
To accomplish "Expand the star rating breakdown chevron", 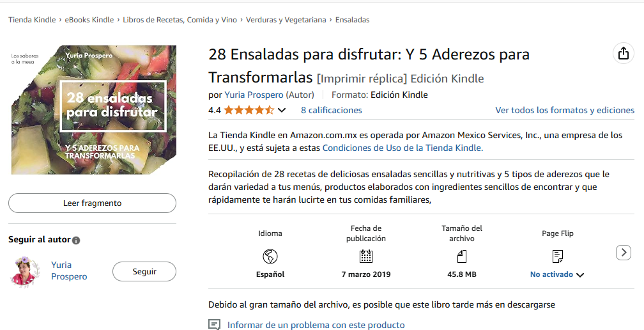I will pyautogui.click(x=282, y=110).
